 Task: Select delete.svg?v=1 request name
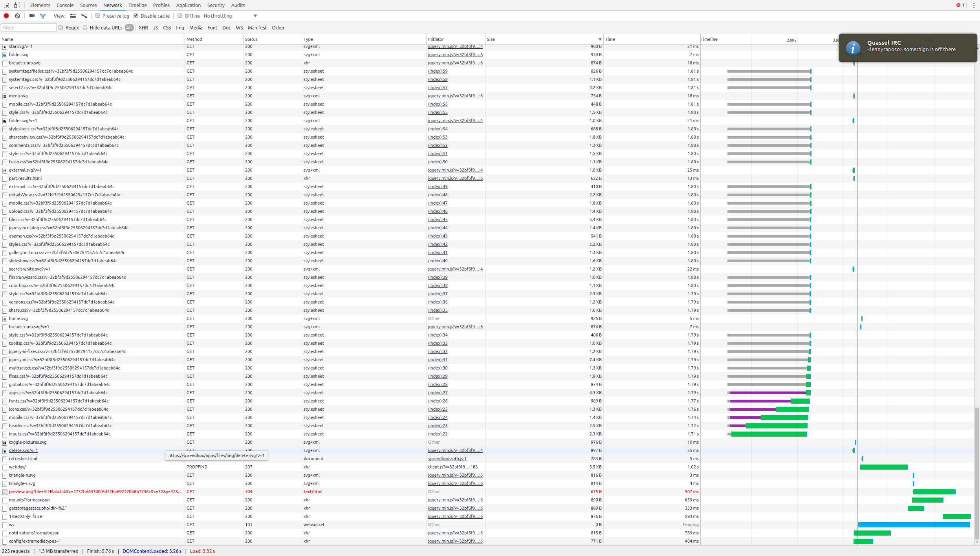click(x=23, y=450)
